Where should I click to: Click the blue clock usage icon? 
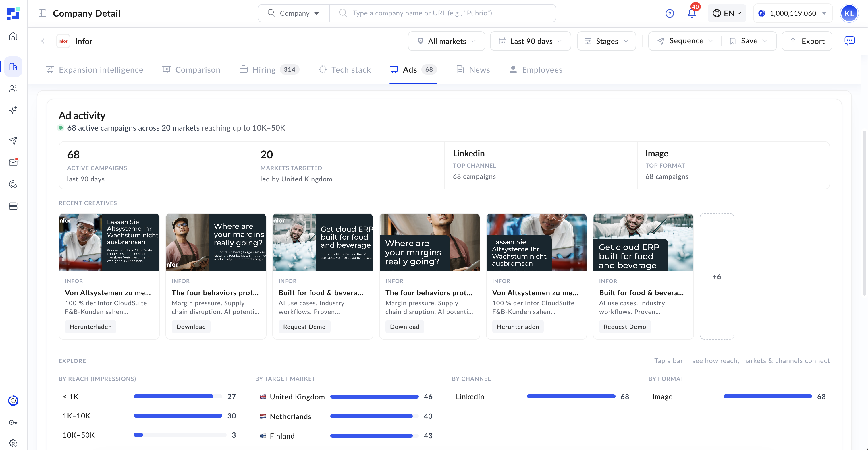click(13, 401)
